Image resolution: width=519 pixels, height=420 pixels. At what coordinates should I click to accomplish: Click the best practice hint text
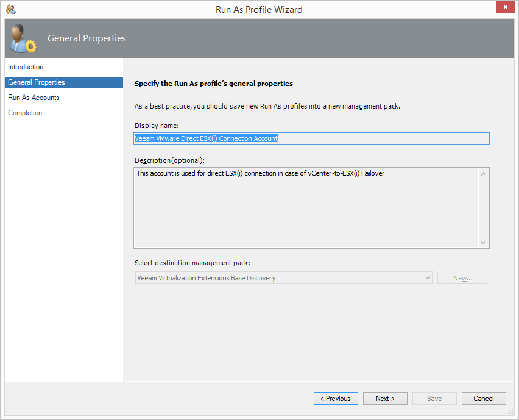pyautogui.click(x=267, y=106)
